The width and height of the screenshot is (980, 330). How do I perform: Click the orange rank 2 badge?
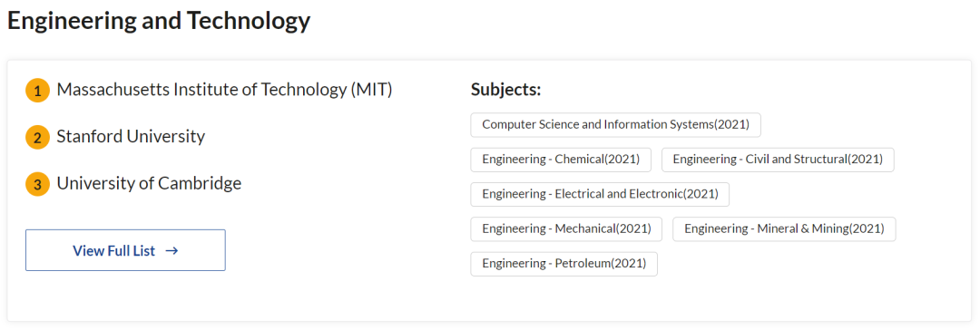37,138
